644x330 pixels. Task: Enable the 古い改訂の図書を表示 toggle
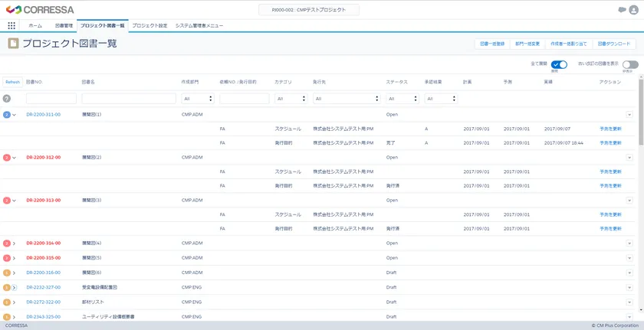pos(629,65)
